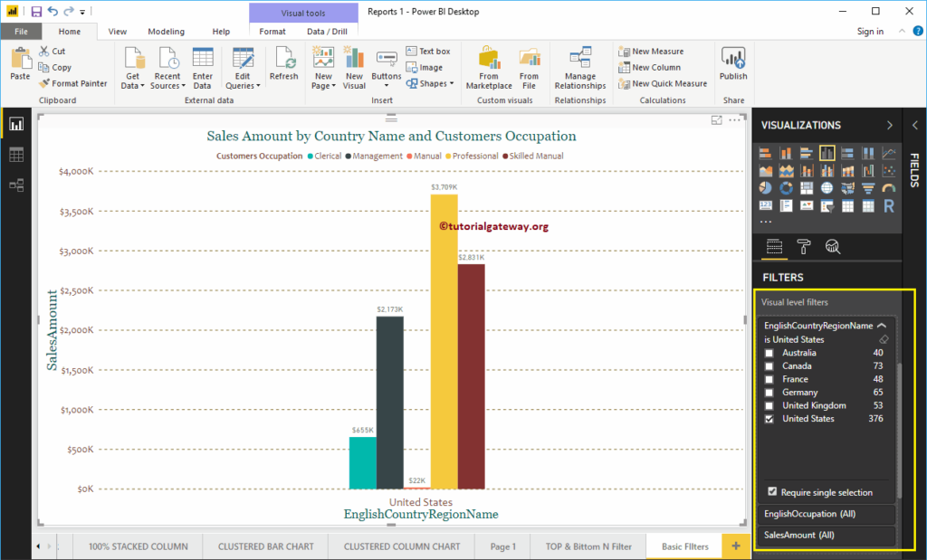Select the scatter chart visualization
This screenshot has width=927, height=560.
(x=889, y=171)
